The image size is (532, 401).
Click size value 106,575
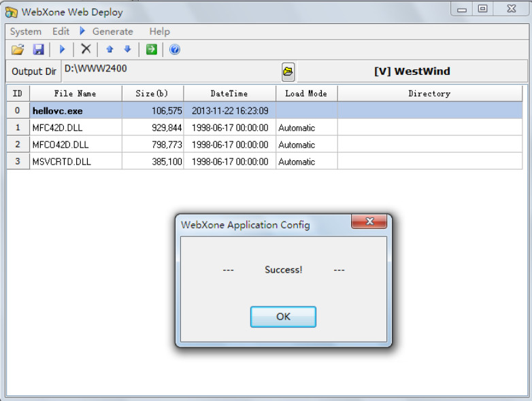pyautogui.click(x=167, y=111)
